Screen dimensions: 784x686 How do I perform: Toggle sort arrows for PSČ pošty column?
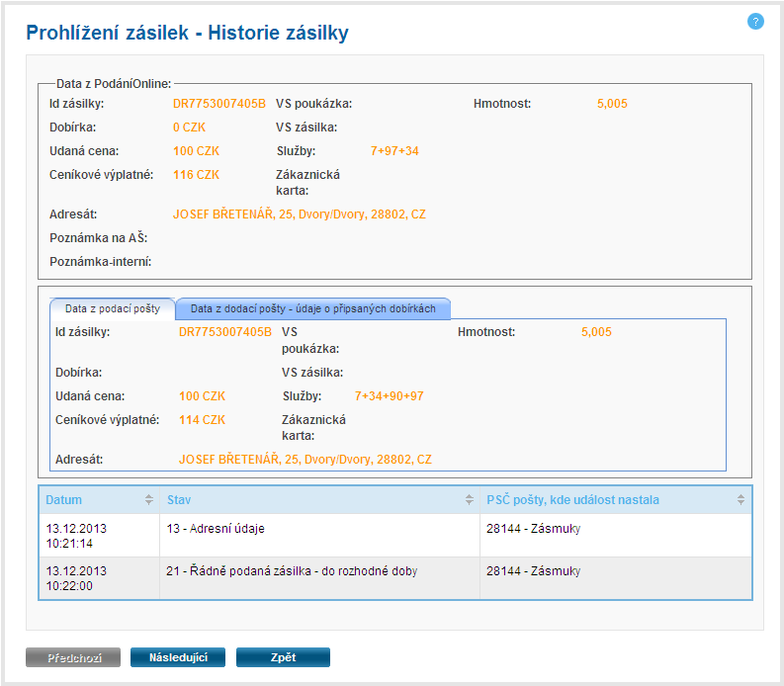[740, 500]
